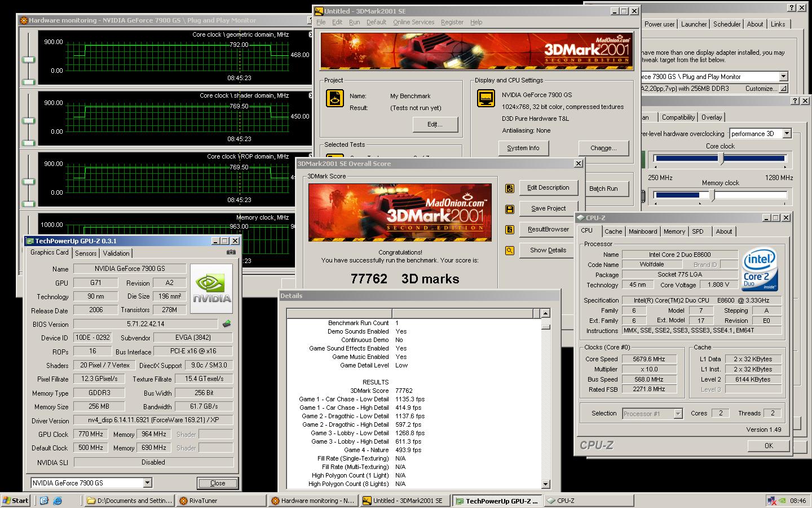Click the NVIDIA system tray icon
The image size is (812, 508).
pyautogui.click(x=782, y=500)
